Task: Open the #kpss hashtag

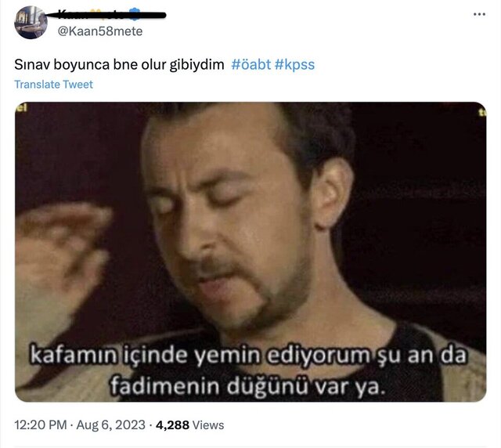Action: point(294,65)
